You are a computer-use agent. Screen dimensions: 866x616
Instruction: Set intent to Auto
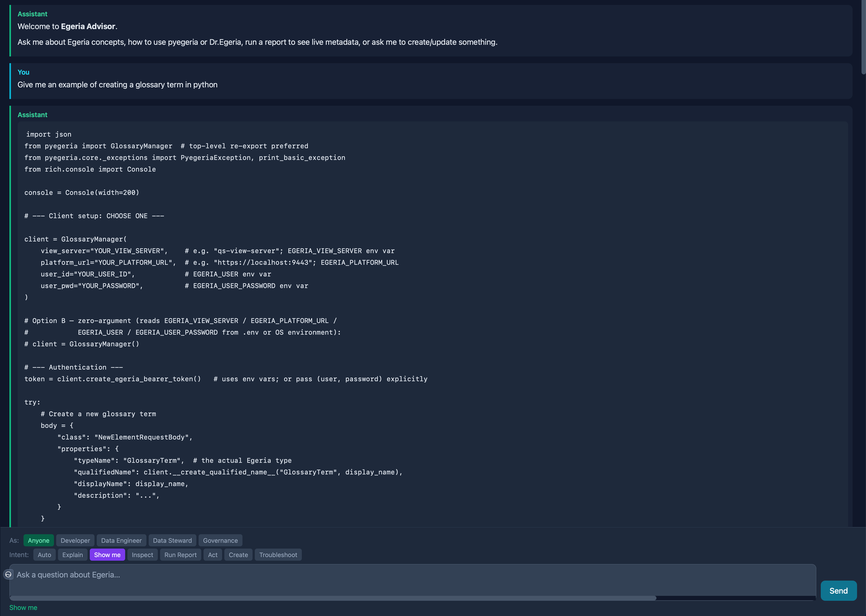[x=44, y=555]
